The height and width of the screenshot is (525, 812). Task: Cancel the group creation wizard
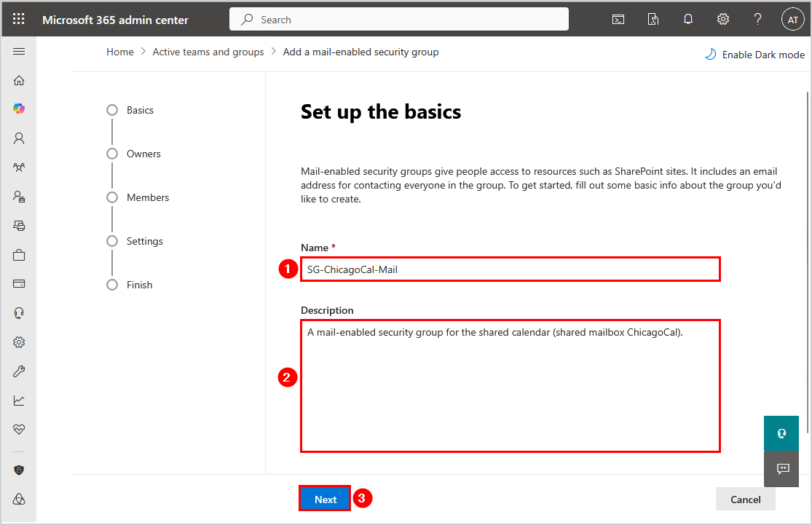(745, 499)
